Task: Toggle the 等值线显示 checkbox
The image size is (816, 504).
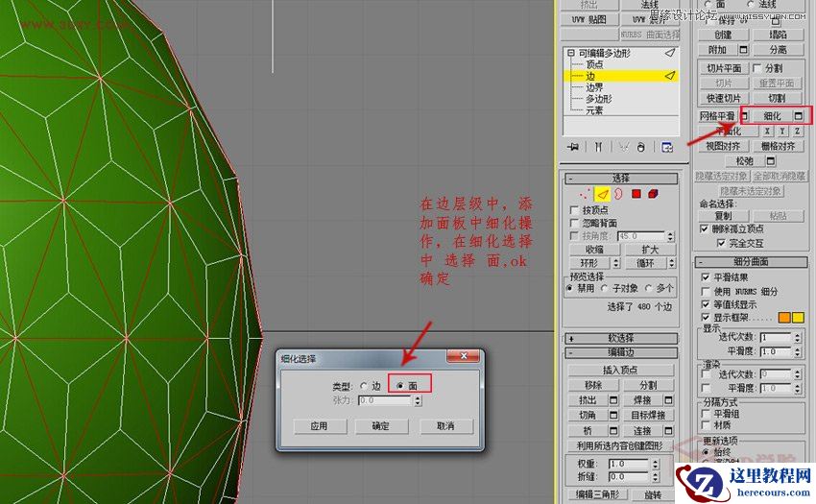Action: click(x=706, y=304)
